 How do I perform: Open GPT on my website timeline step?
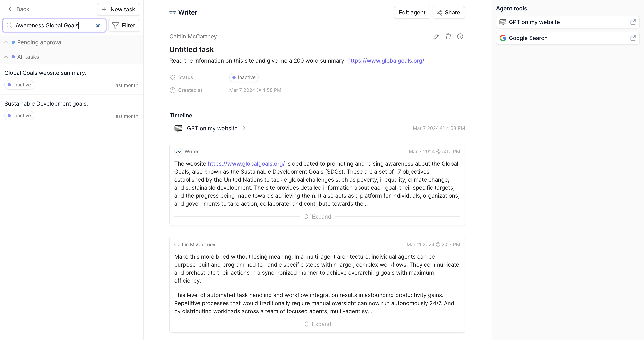pos(212,129)
